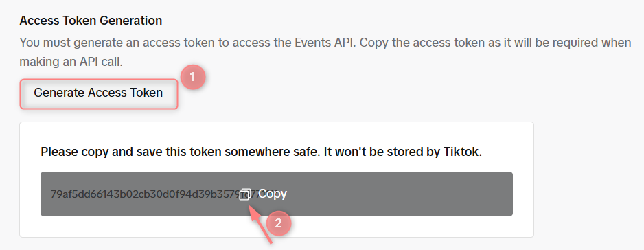Click the word Tiktok in the bold notice
Image resolution: width=644 pixels, height=250 pixels.
(x=463, y=152)
